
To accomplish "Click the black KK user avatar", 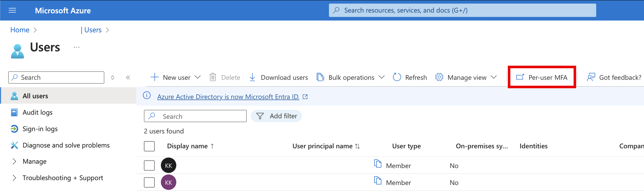I will point(169,165).
